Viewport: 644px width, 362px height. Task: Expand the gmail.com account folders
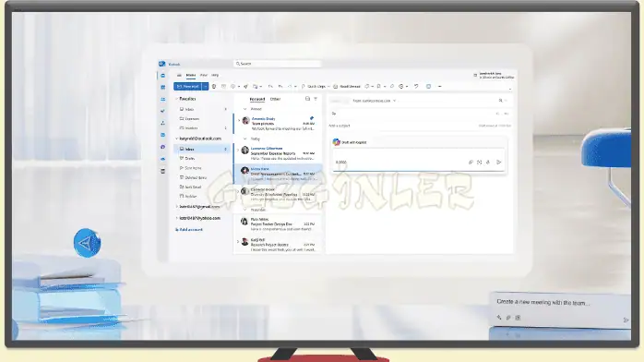[176, 207]
